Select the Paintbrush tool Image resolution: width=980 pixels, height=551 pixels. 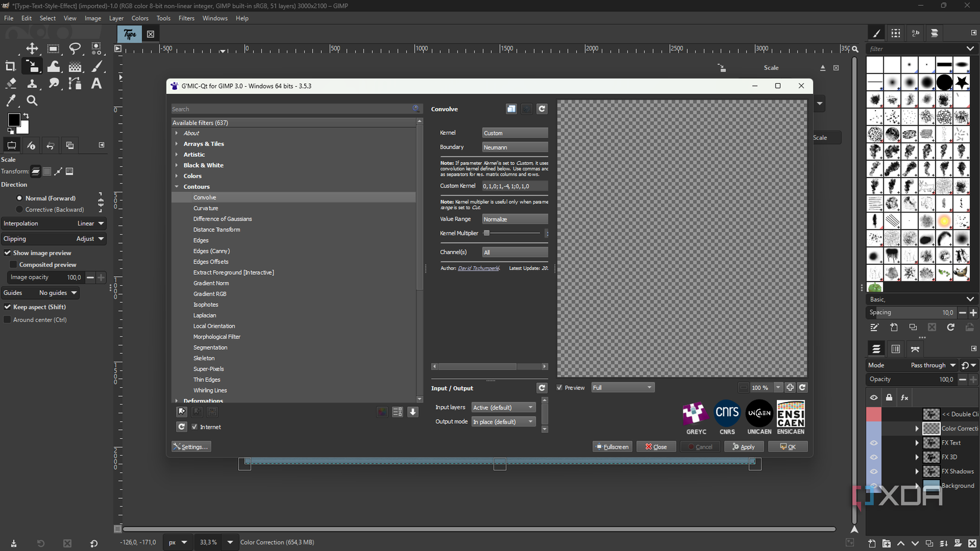(97, 66)
